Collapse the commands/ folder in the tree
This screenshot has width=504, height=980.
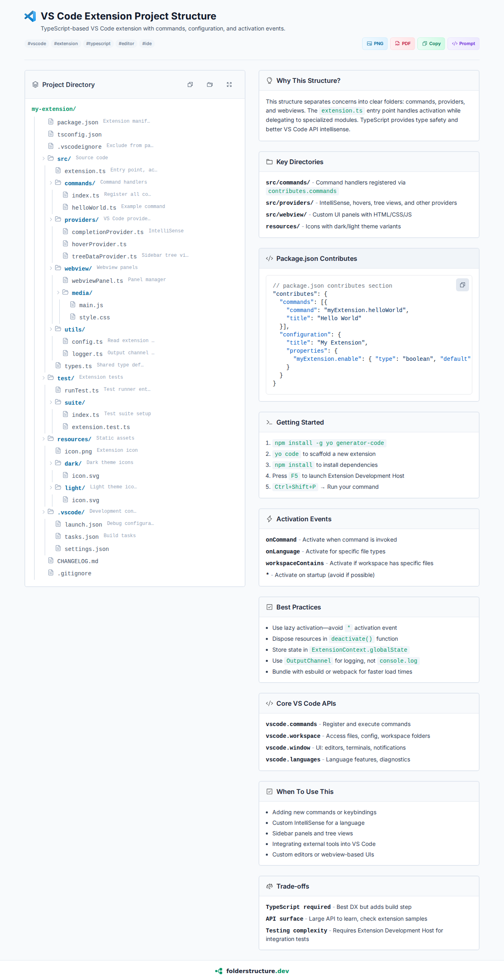tap(51, 183)
